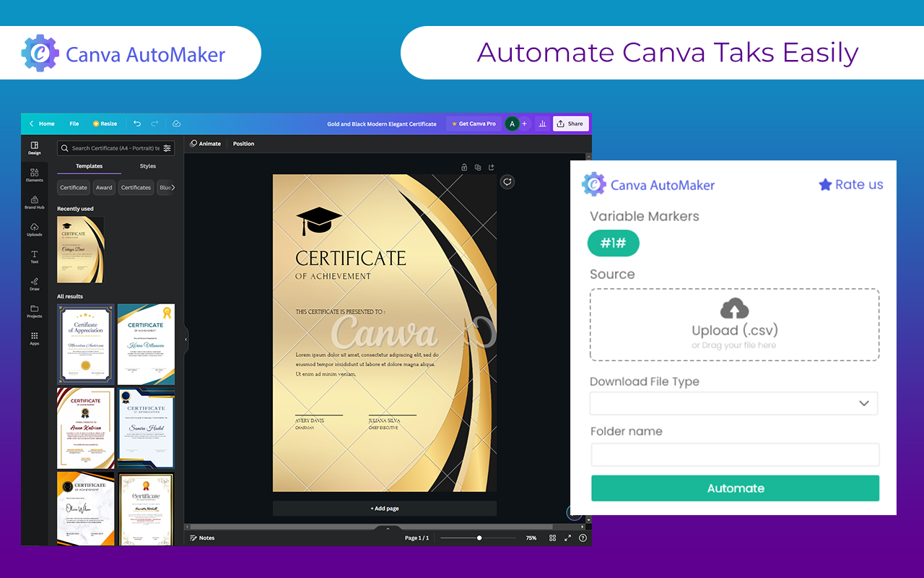Click the Undo arrow in Canva header
The width and height of the screenshot is (924, 578).
pyautogui.click(x=137, y=124)
